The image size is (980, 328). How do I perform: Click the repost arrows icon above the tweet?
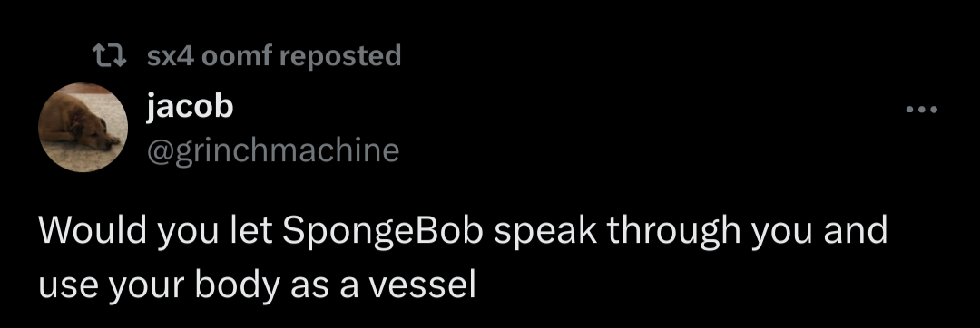[109, 56]
